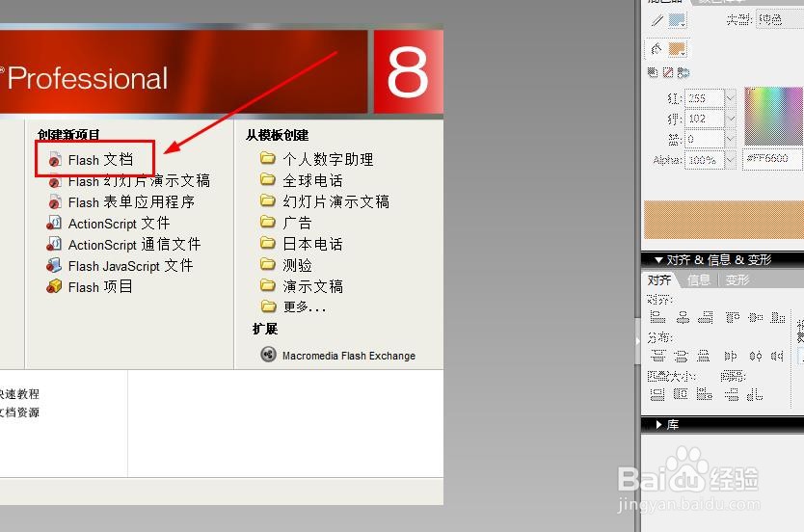
Task: Click distribute top edge icon
Action: pos(657,356)
